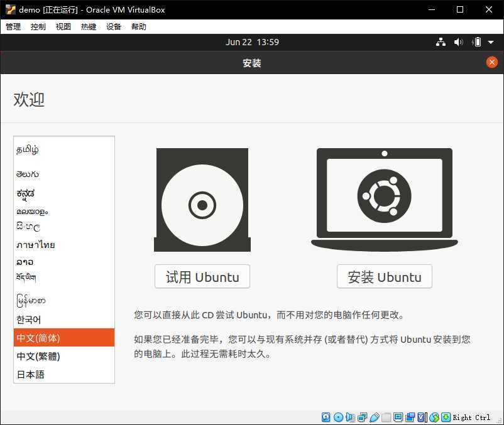Viewport: 504px width, 425px height.
Task: Click the keyboard capture green arrow icon
Action: (446, 417)
